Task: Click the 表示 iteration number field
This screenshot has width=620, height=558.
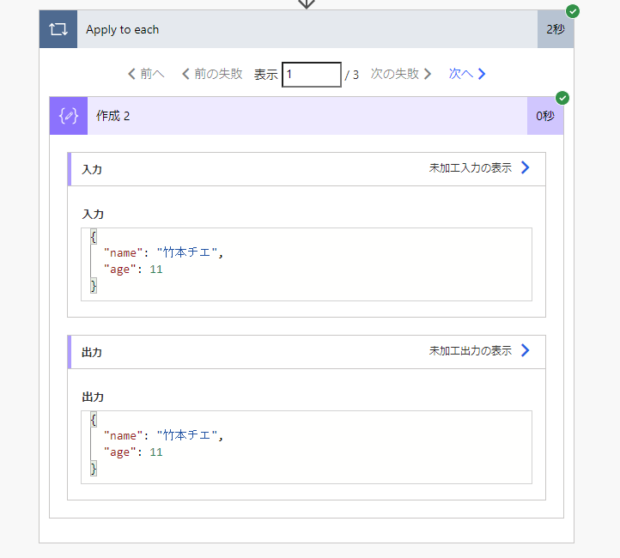Action: click(x=311, y=74)
